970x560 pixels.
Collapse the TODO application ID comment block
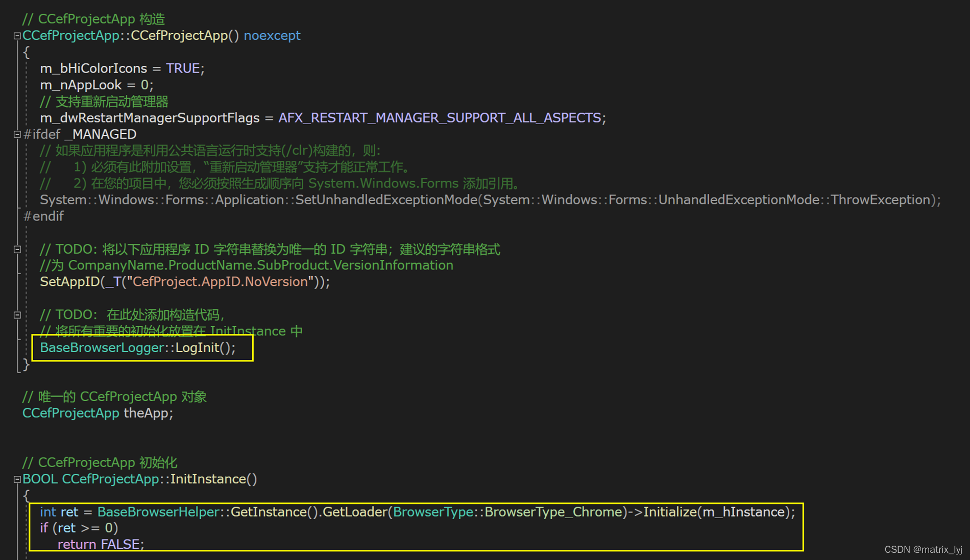tap(17, 250)
